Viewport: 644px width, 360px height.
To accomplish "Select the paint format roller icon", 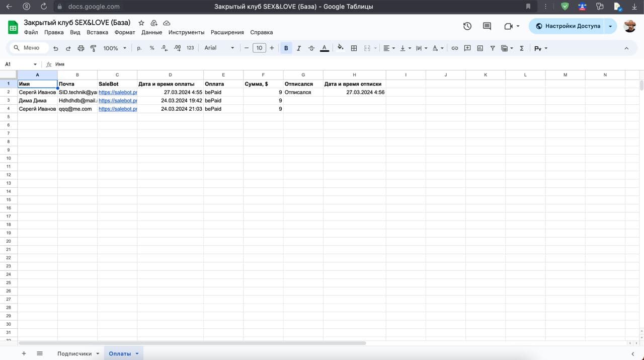I will coord(93,48).
